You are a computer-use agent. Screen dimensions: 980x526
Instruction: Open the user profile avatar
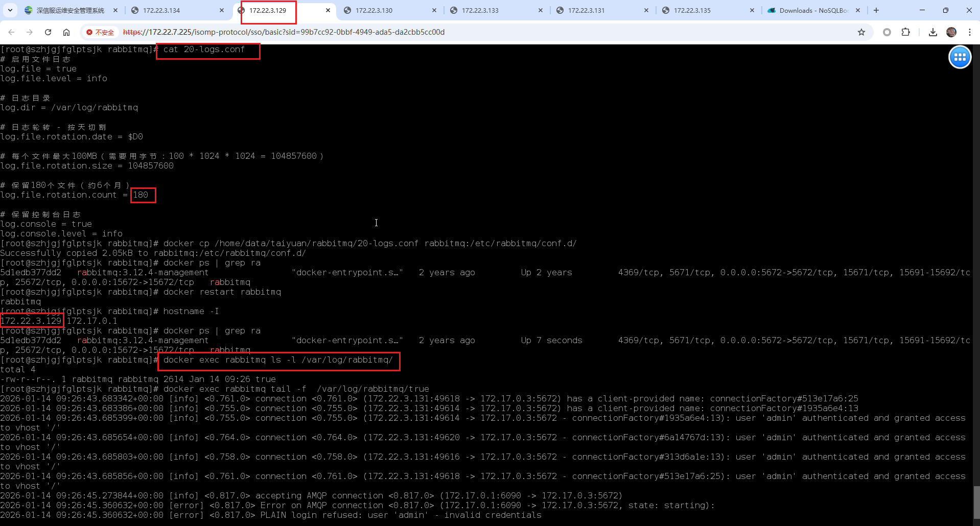pyautogui.click(x=951, y=32)
